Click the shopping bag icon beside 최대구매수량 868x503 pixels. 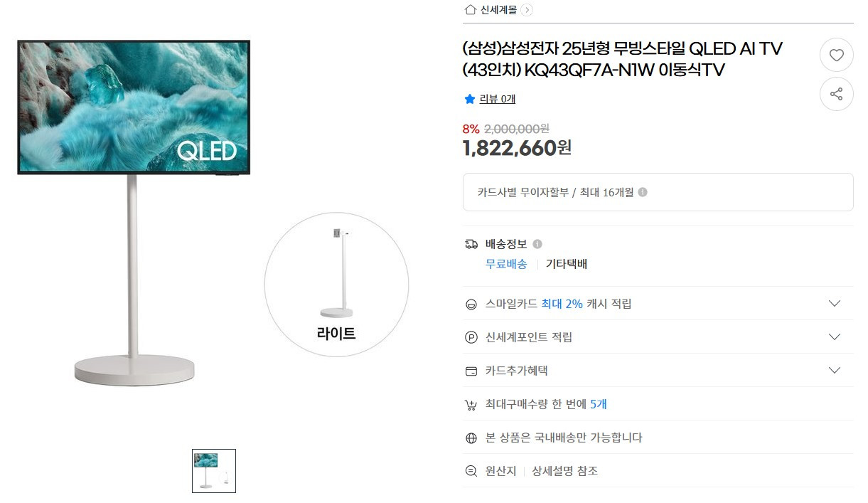click(471, 403)
